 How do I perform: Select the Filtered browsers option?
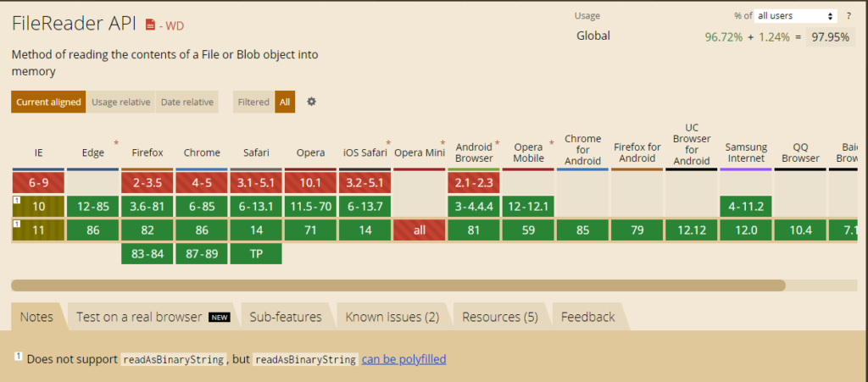point(253,102)
